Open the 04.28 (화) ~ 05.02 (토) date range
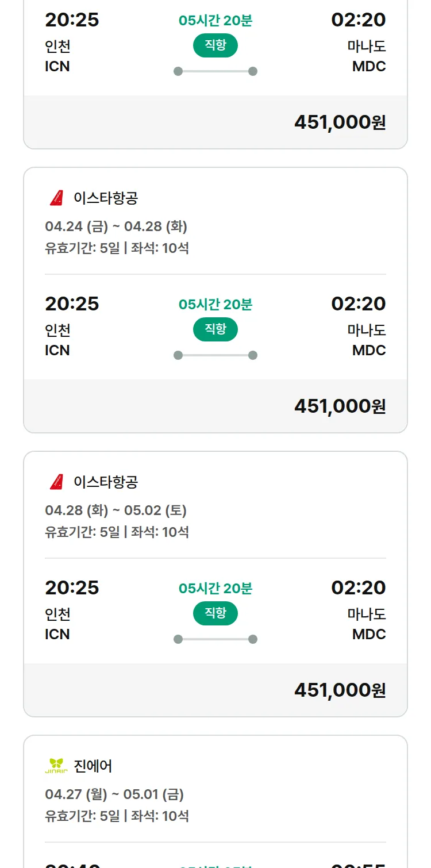Viewport: 431px width, 868px height. pos(116,510)
